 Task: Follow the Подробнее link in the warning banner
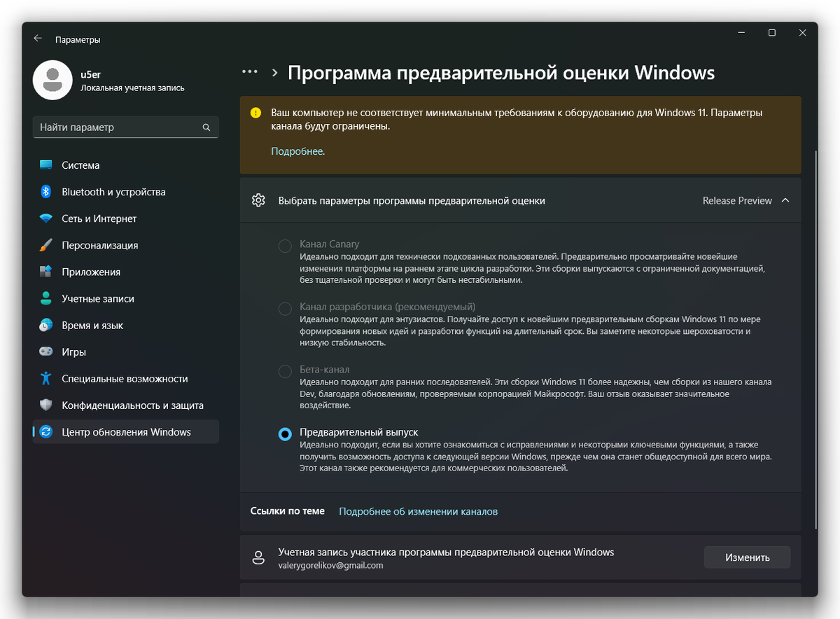297,151
